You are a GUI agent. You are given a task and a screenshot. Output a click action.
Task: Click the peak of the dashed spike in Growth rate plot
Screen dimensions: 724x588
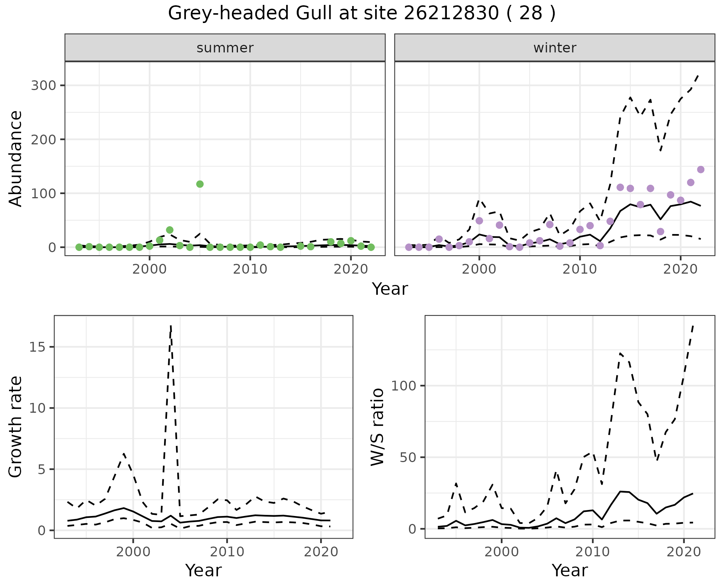pyautogui.click(x=171, y=326)
